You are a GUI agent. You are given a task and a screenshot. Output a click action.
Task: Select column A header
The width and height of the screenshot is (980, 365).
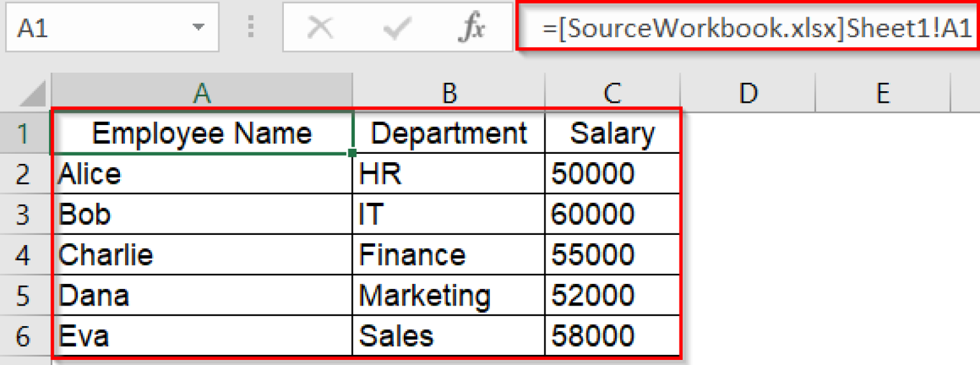pyautogui.click(x=202, y=93)
